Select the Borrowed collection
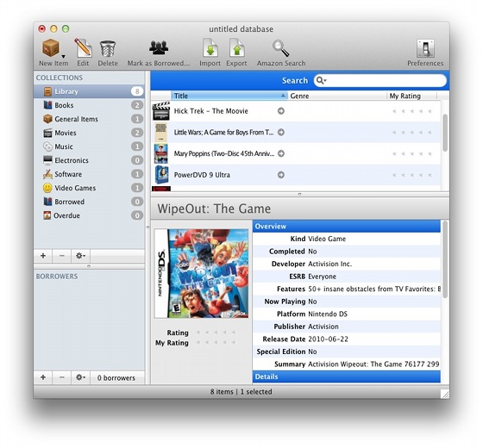Viewport: 483px width, 448px height. (x=89, y=202)
